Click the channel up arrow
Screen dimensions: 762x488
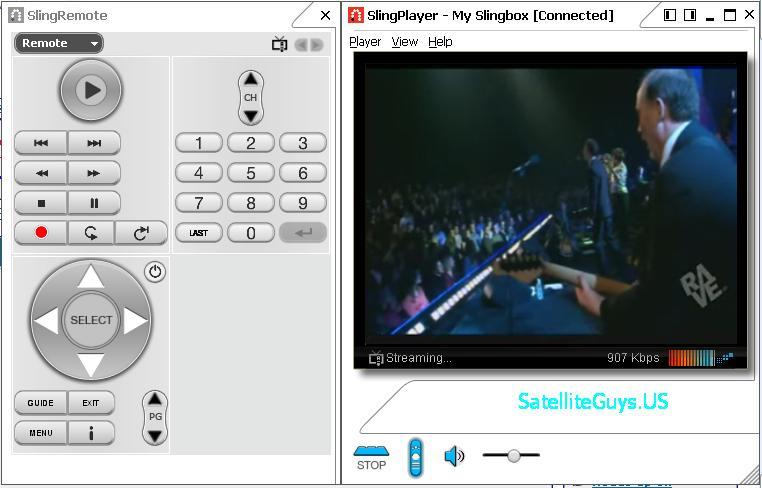(x=251, y=79)
